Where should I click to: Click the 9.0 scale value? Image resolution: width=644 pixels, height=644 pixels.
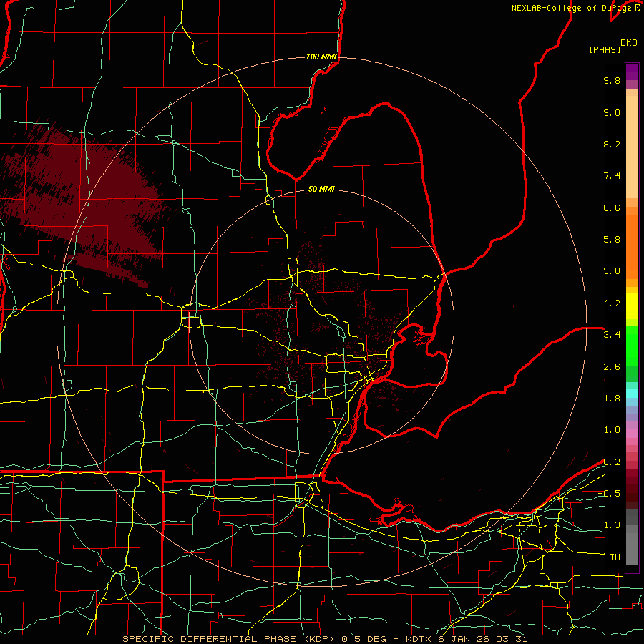tap(612, 112)
